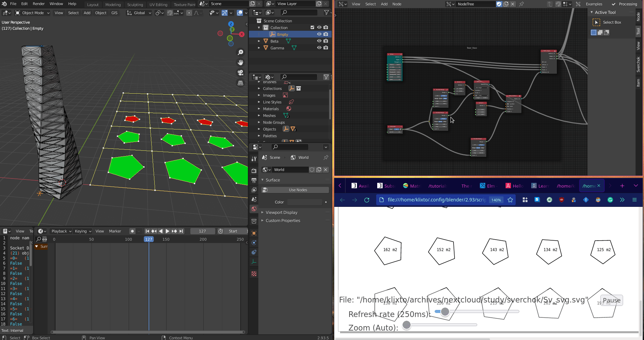Viewport: 644px width, 340px height.
Task: Open Output properties printer icon tab
Action: [x=254, y=180]
